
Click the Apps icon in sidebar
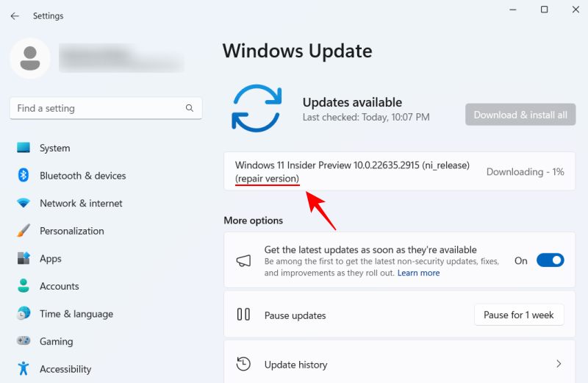click(x=24, y=258)
